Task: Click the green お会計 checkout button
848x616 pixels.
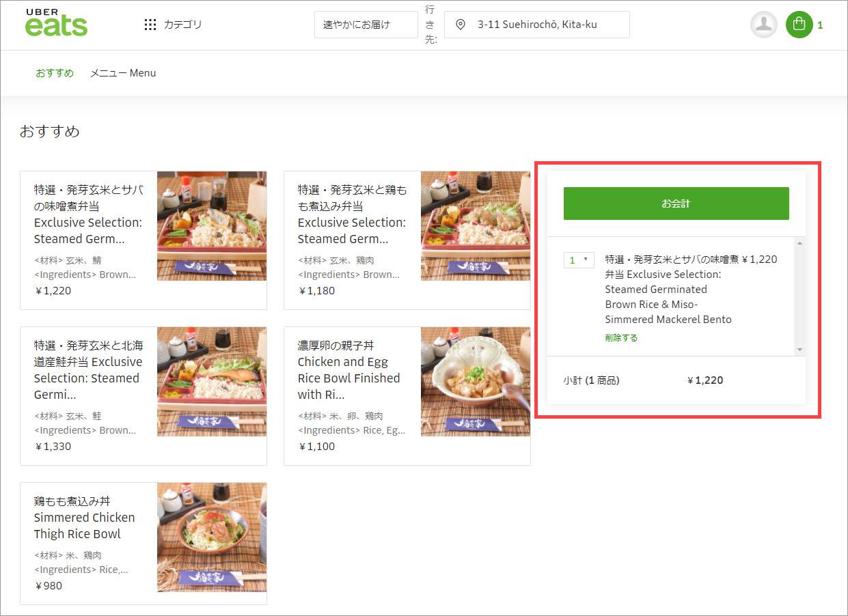Action: [676, 204]
